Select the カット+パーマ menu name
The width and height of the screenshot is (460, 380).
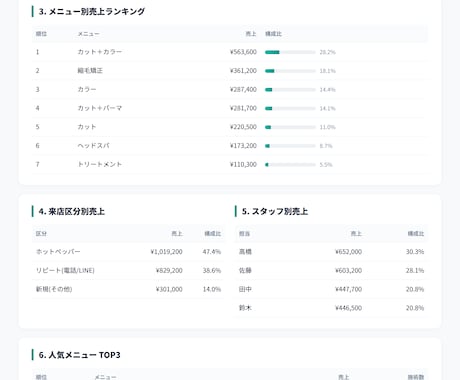[100, 108]
